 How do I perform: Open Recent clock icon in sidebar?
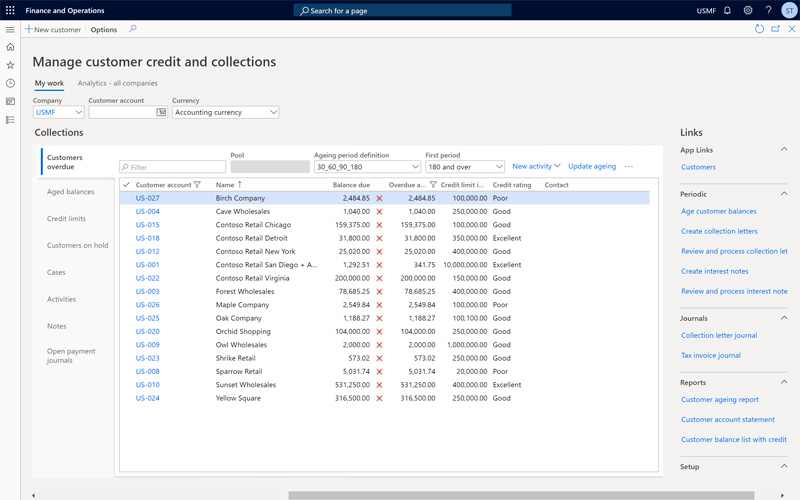click(10, 83)
